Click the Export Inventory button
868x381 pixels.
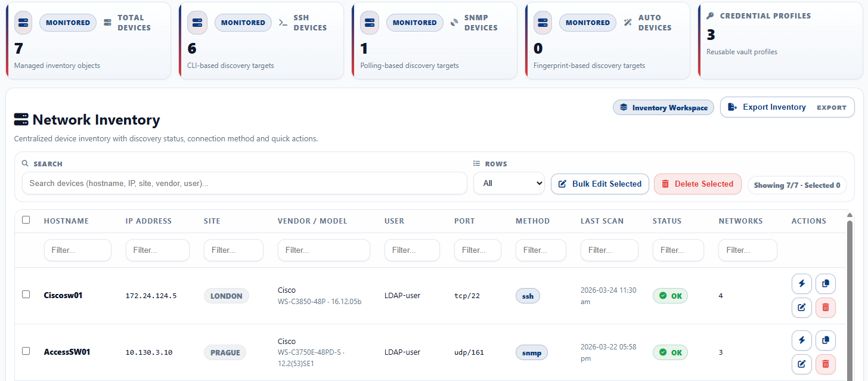point(788,107)
